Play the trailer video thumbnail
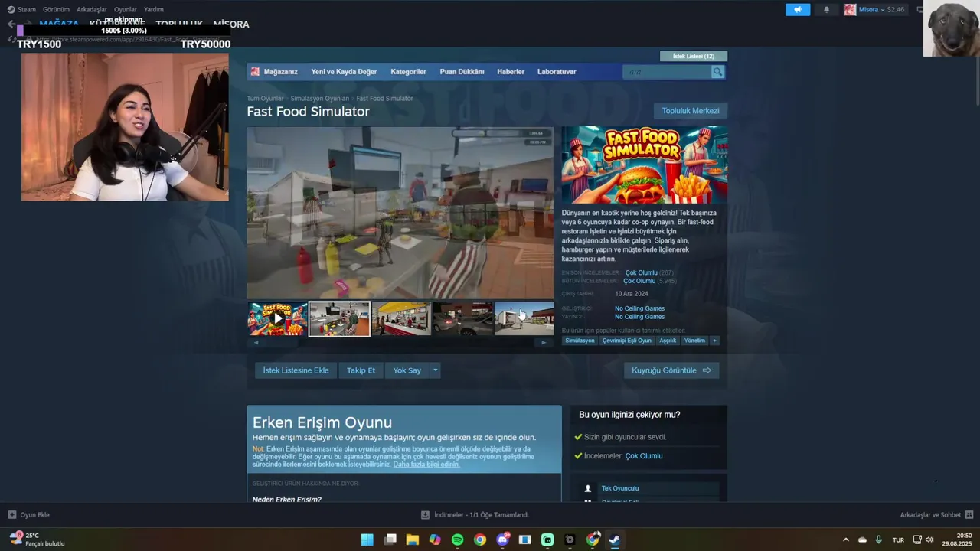The width and height of the screenshot is (980, 551). tap(277, 318)
